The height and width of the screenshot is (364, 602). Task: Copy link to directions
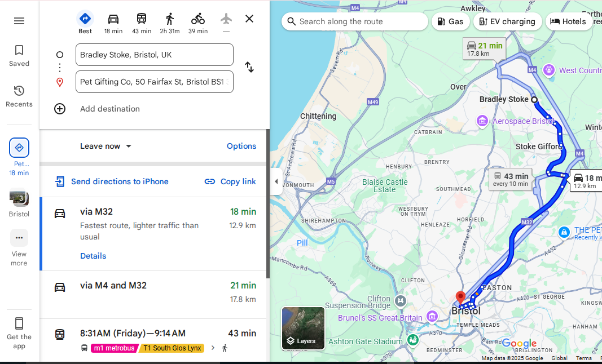point(230,181)
